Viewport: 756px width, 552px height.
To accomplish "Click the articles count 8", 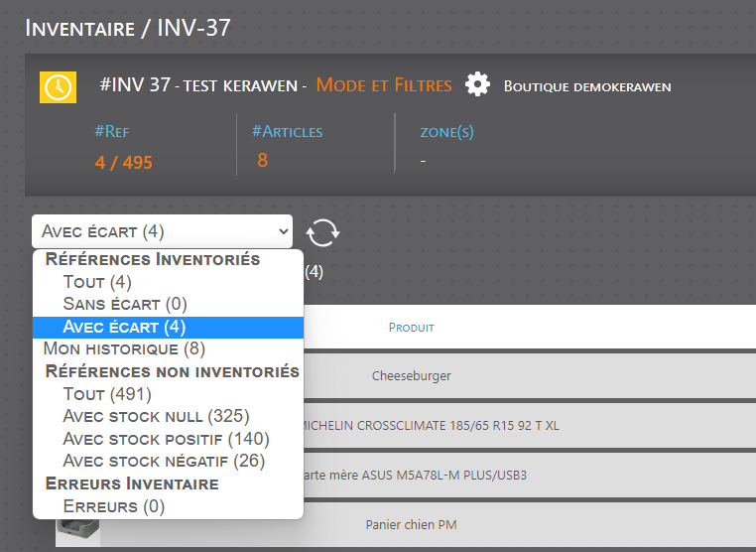I will [x=262, y=160].
